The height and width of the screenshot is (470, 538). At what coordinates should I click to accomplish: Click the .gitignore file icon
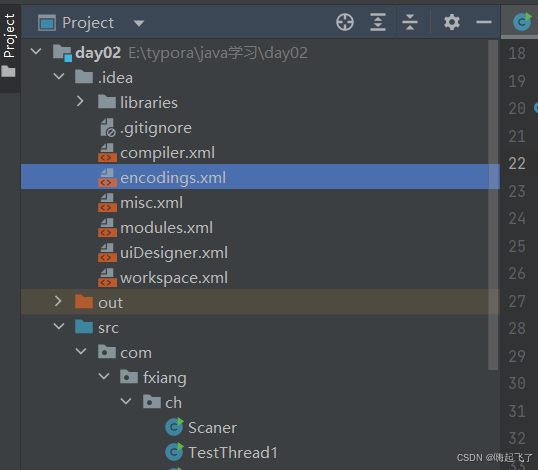pyautogui.click(x=107, y=128)
